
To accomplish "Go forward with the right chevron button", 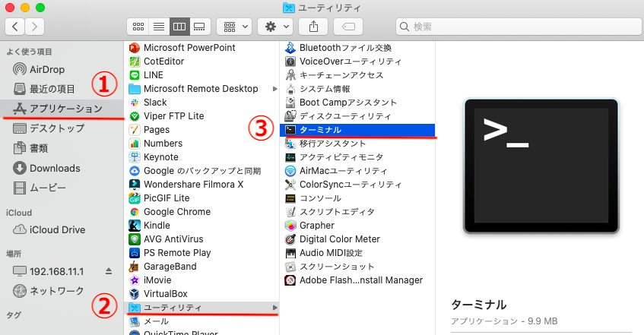I will (x=34, y=27).
